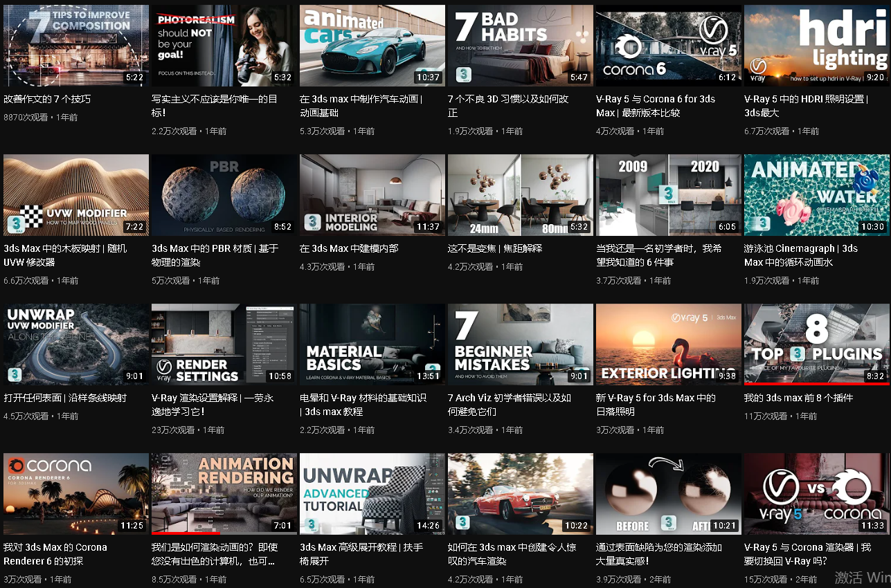Open the title '3ds Max 中的木板映射'
Screen dimensions: 891x588
pos(65,255)
